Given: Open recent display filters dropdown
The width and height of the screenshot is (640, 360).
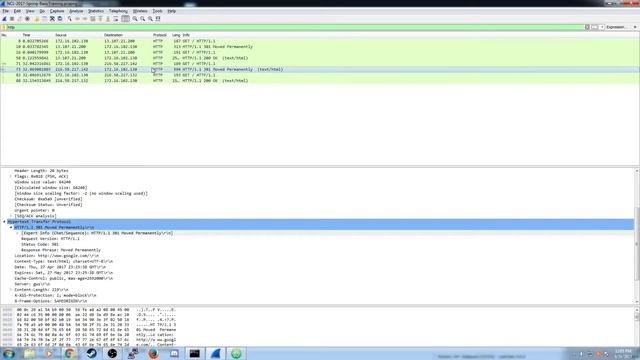Looking at the screenshot, I should click(602, 27).
